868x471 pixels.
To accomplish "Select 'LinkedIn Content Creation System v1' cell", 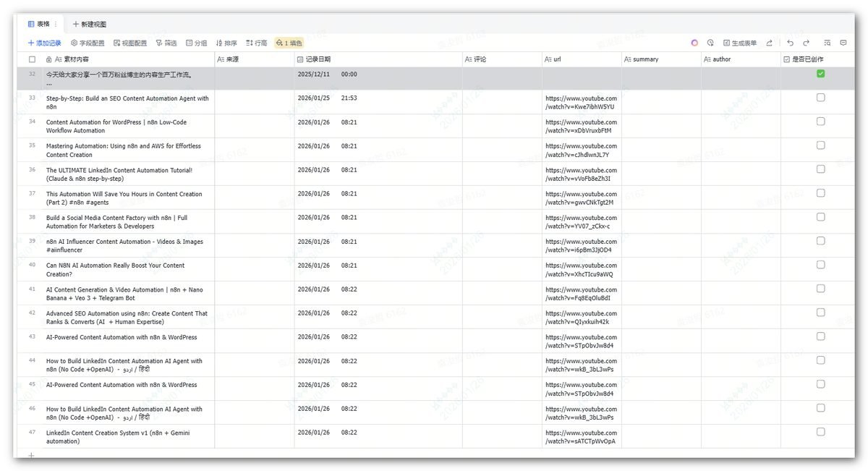I will (128, 437).
